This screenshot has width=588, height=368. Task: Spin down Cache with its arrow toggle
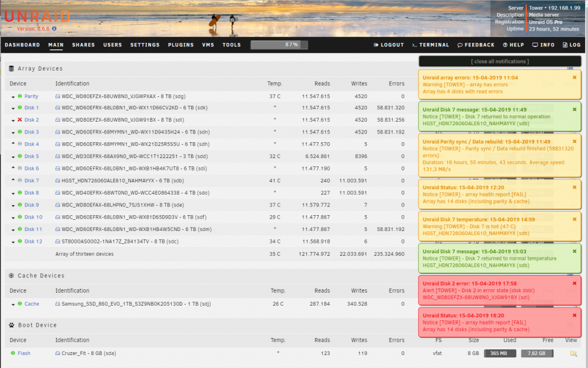13,305
